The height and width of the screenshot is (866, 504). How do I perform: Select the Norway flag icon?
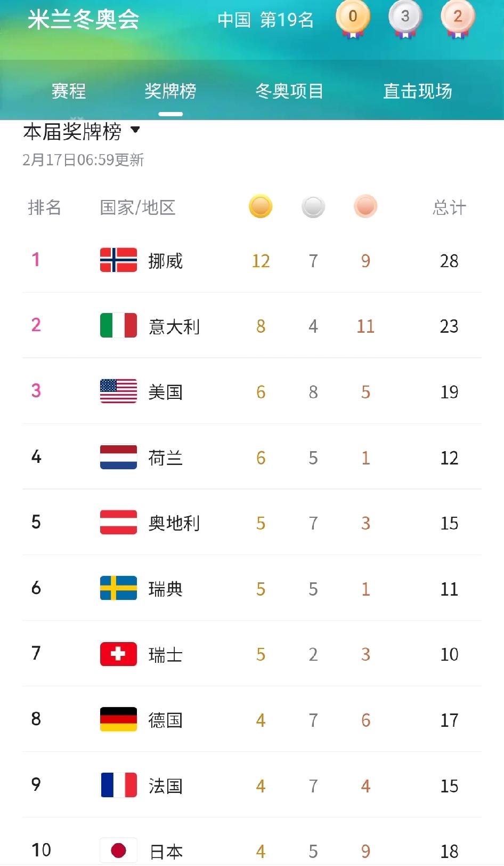[118, 260]
